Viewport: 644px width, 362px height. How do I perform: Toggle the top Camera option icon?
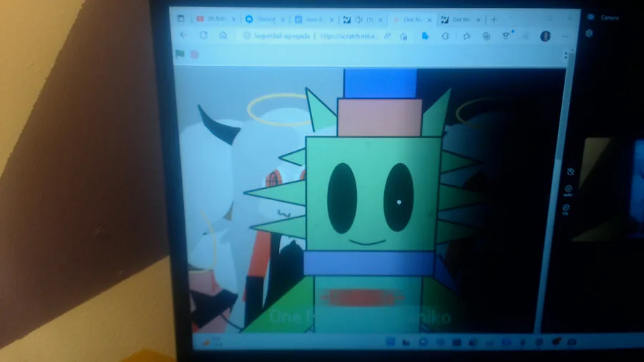pyautogui.click(x=570, y=172)
